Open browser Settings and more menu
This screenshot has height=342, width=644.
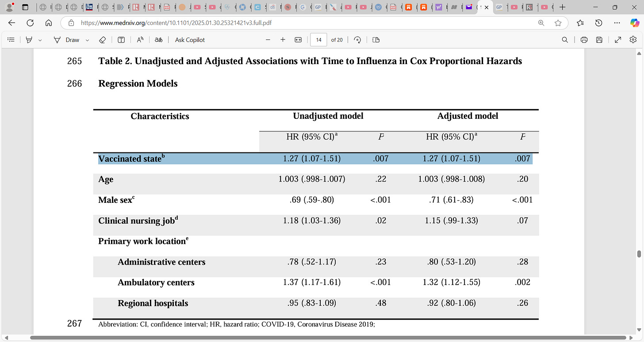click(x=617, y=23)
